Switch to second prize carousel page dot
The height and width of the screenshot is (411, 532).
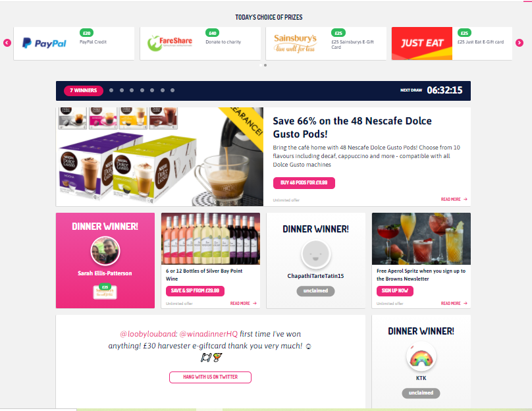[265, 65]
